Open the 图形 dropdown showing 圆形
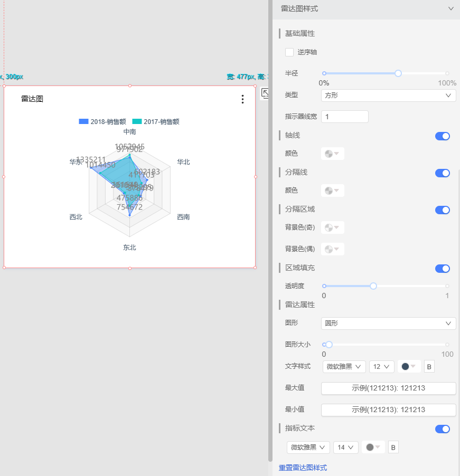 tap(388, 323)
